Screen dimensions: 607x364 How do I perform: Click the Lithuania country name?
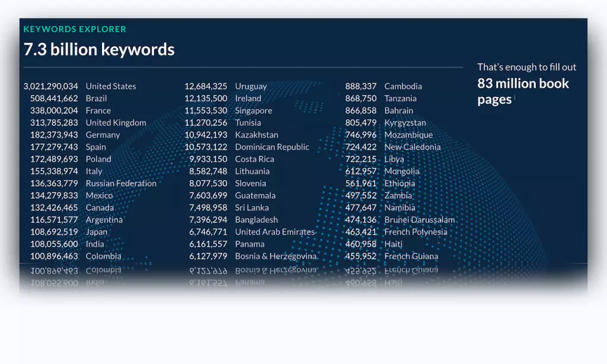pyautogui.click(x=252, y=171)
